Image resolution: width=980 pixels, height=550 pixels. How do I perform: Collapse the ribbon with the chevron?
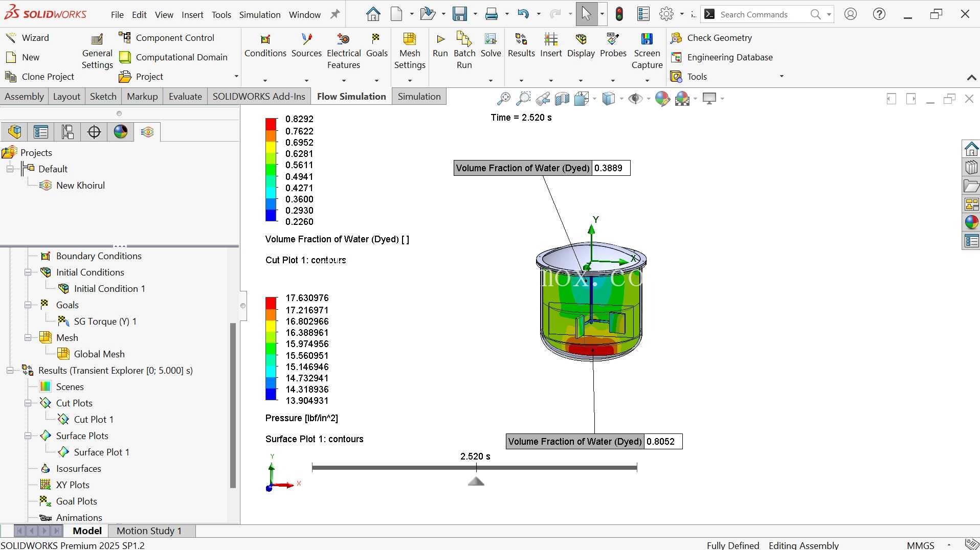[971, 78]
